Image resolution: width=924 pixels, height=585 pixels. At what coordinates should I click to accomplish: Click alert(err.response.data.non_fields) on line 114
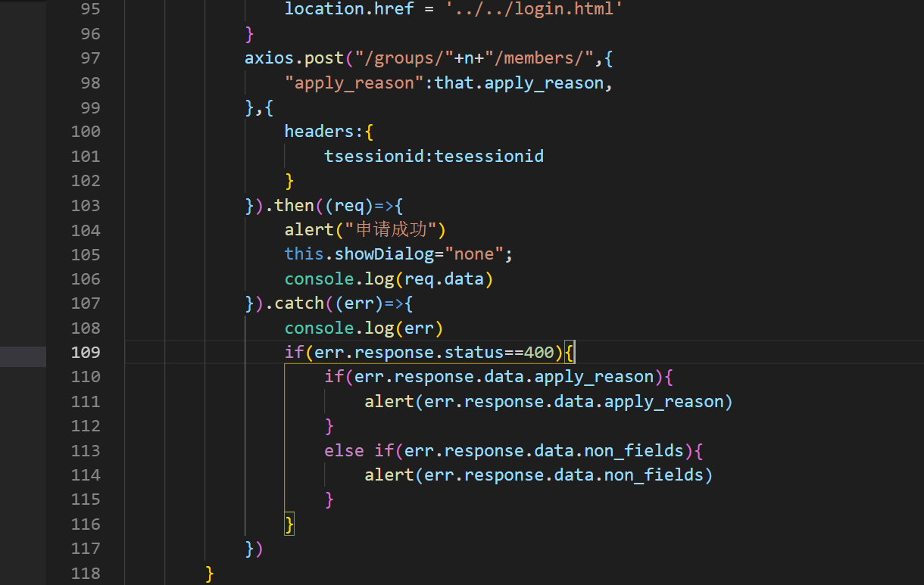coord(539,475)
